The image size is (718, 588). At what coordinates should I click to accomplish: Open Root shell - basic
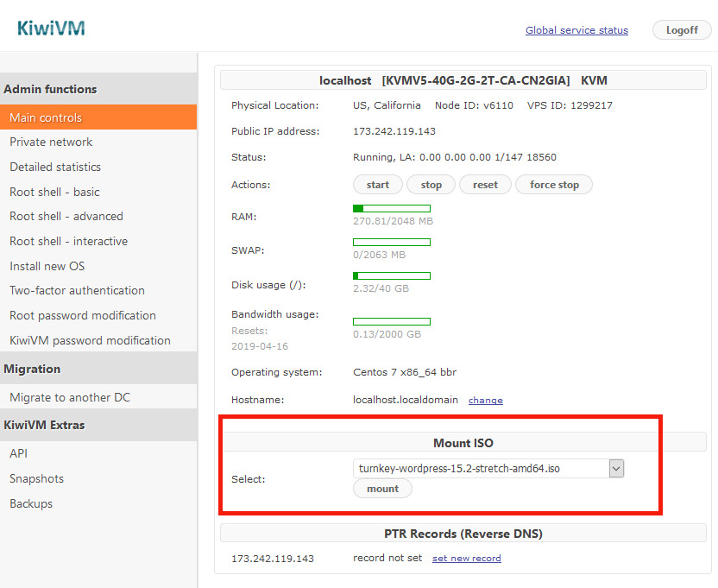click(x=54, y=192)
